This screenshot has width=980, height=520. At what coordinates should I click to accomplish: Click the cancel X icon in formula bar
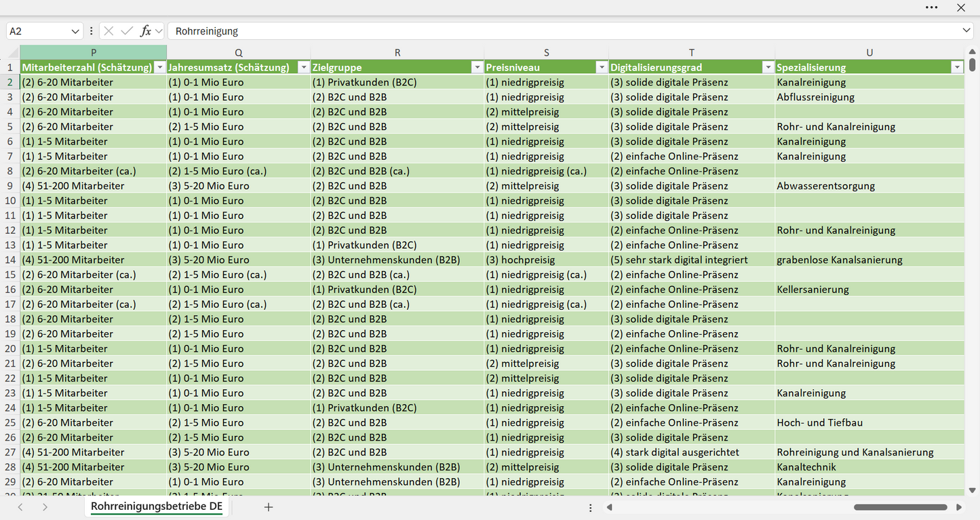(109, 31)
